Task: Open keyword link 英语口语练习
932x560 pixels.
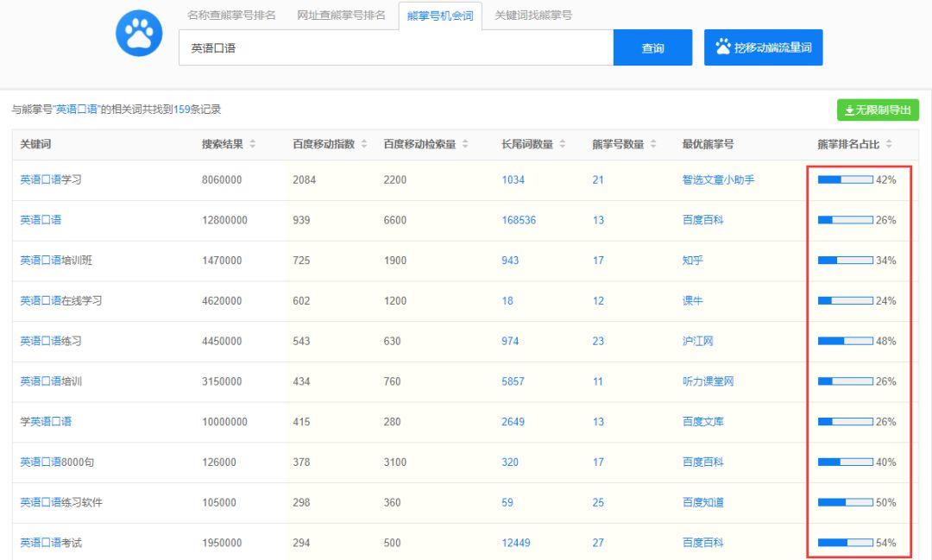Action: (x=51, y=341)
